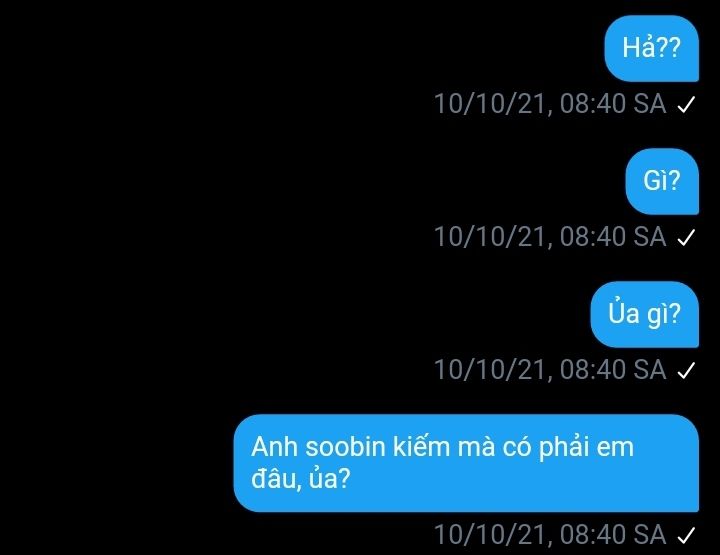Image resolution: width=720 pixels, height=555 pixels.
Task: Select the "Hả??" message bubble
Action: [x=652, y=48]
